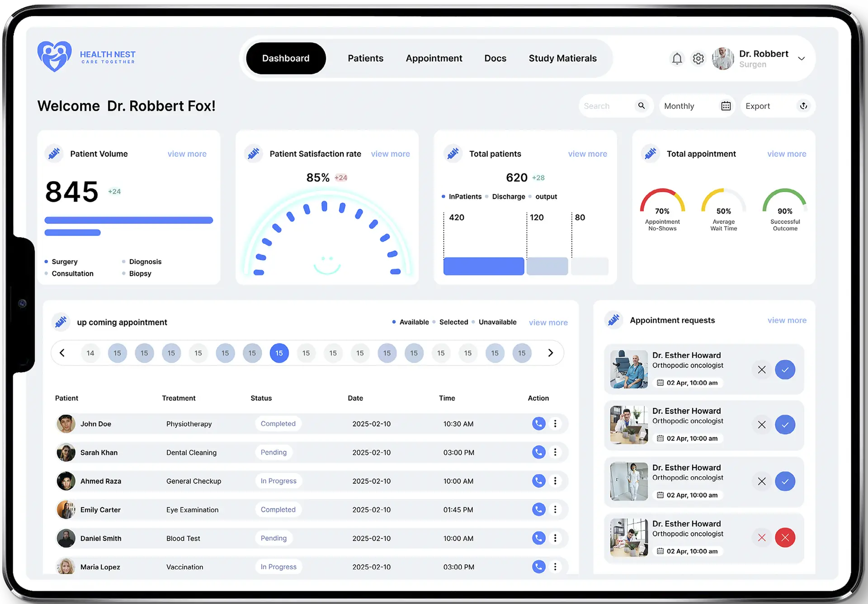Reject first Dr. Esther Howard request

coord(762,370)
